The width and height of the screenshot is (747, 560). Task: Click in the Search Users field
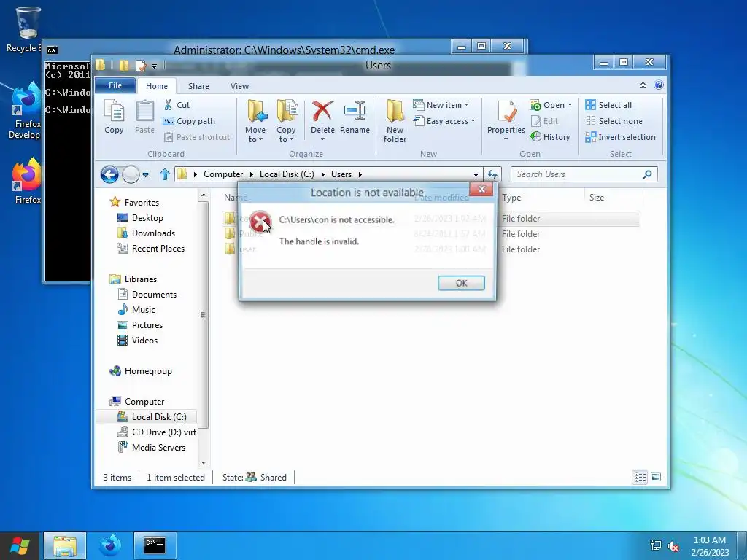pos(584,174)
